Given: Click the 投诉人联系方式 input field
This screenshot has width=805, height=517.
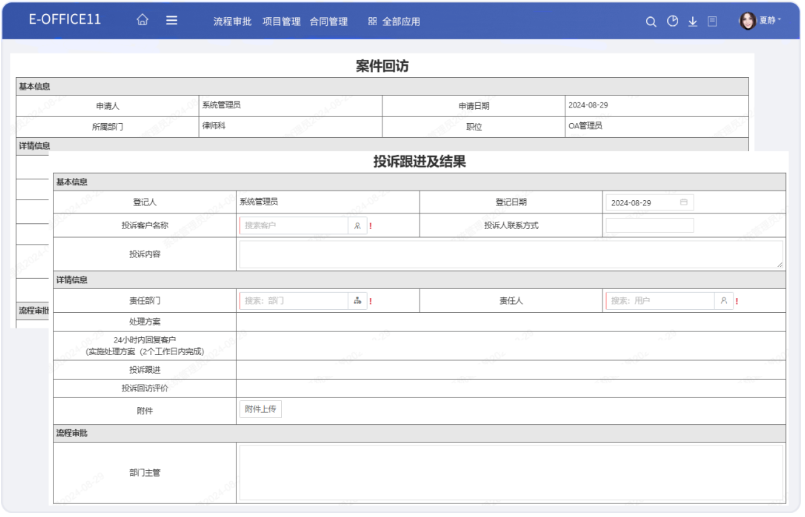Looking at the screenshot, I should [649, 226].
